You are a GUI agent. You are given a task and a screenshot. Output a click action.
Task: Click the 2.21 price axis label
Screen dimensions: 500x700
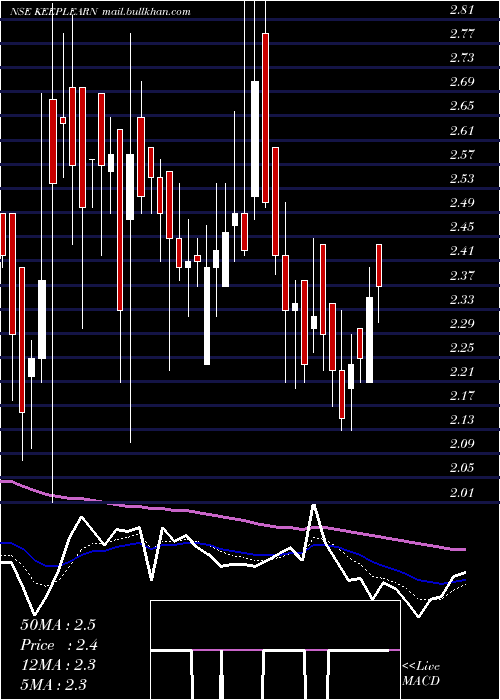pyautogui.click(x=462, y=372)
